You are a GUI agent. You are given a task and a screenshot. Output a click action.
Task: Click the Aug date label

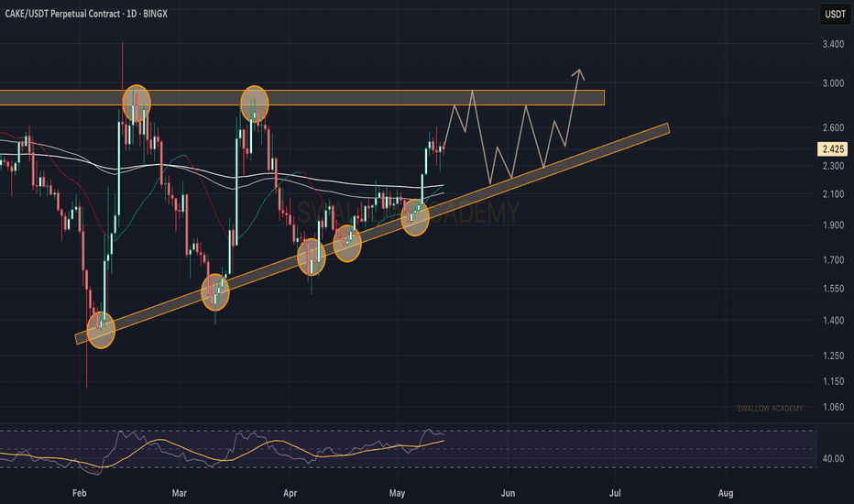726,493
